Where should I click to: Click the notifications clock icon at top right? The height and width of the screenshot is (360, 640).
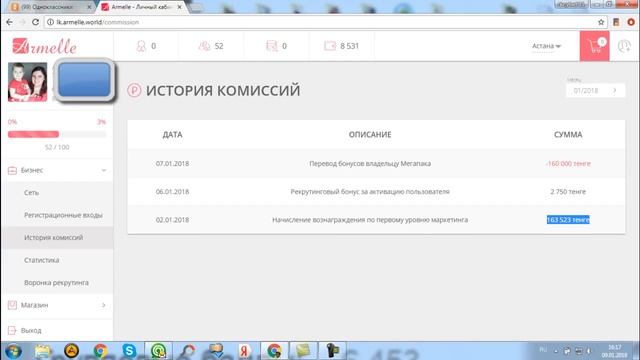coord(624,46)
